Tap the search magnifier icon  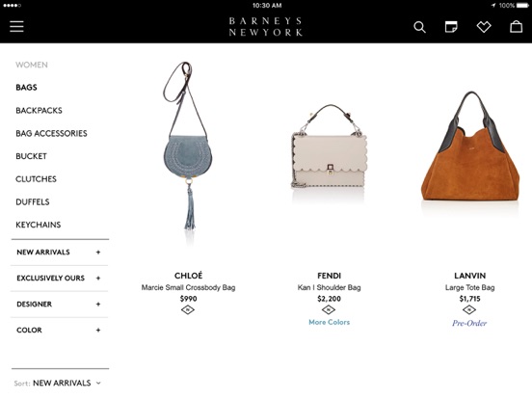(419, 27)
